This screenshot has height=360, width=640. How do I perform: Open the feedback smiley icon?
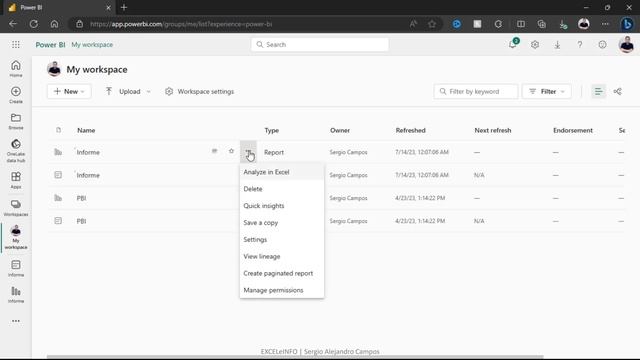click(x=602, y=44)
